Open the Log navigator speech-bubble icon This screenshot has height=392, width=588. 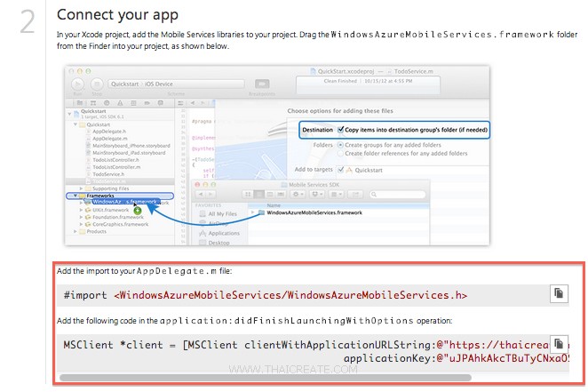(161, 103)
